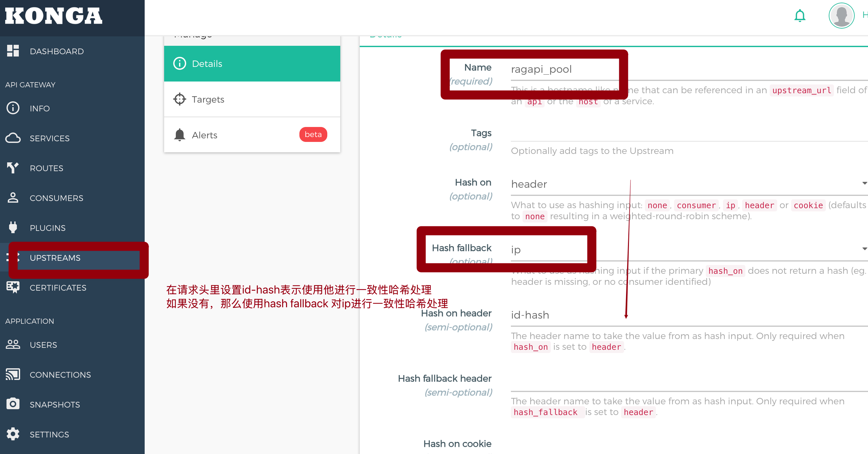The image size is (868, 454).
Task: Open Alerts marked with beta badge
Action: [205, 134]
